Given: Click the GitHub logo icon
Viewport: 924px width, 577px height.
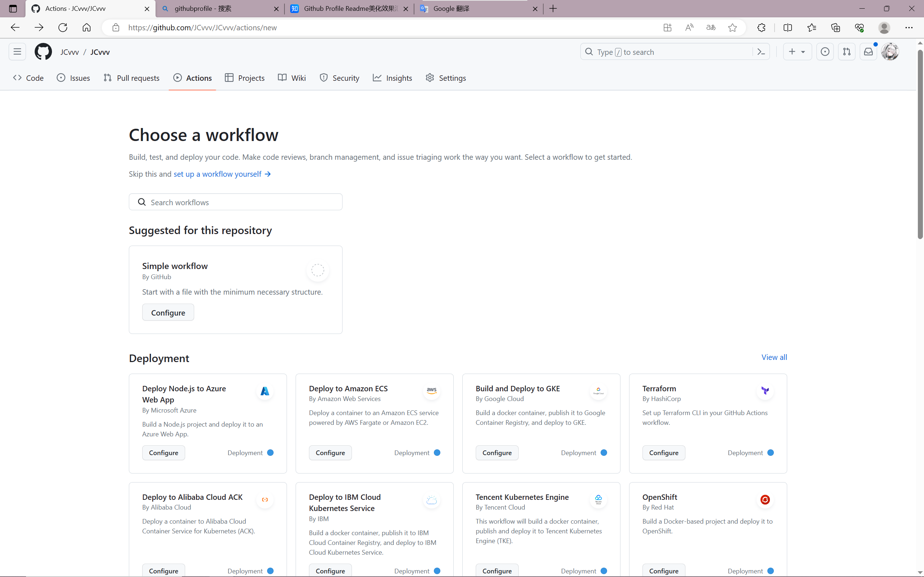Looking at the screenshot, I should click(43, 52).
